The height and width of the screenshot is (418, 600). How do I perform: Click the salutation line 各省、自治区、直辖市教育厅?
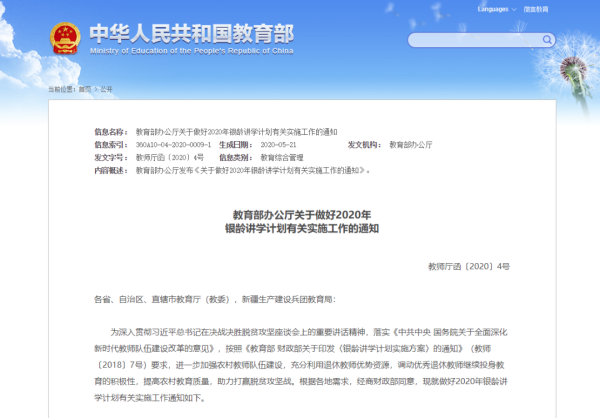[x=215, y=299]
